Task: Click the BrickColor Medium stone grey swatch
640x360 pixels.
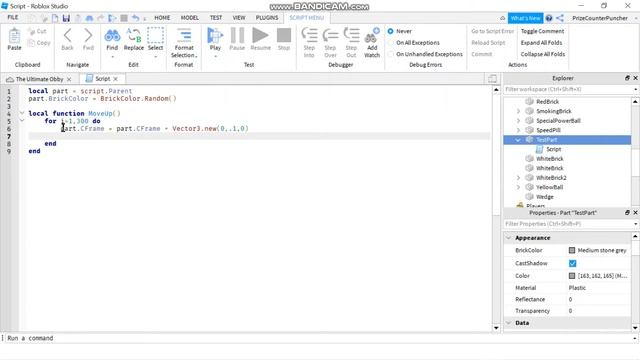Action: tap(572, 250)
